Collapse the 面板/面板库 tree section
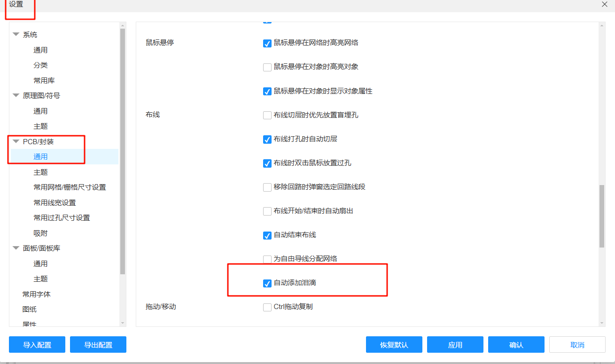 coord(16,248)
